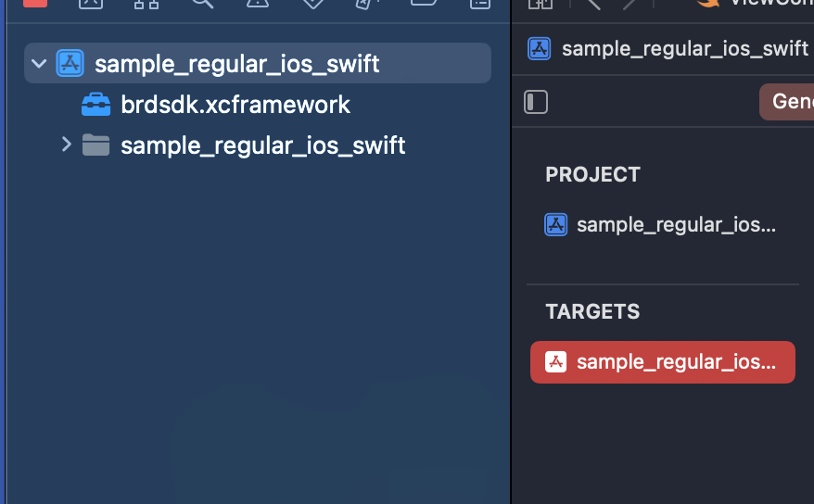Expand the sample_regular_ios_swift folder group
Screen dimensions: 814x504
click(x=66, y=145)
